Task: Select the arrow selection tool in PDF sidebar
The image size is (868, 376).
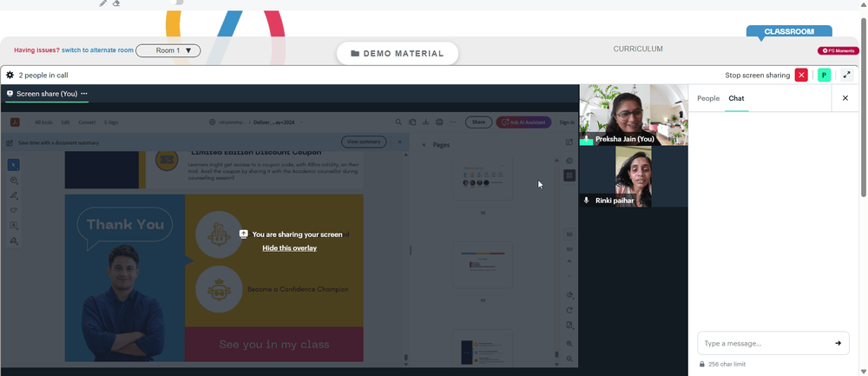Action: click(14, 165)
